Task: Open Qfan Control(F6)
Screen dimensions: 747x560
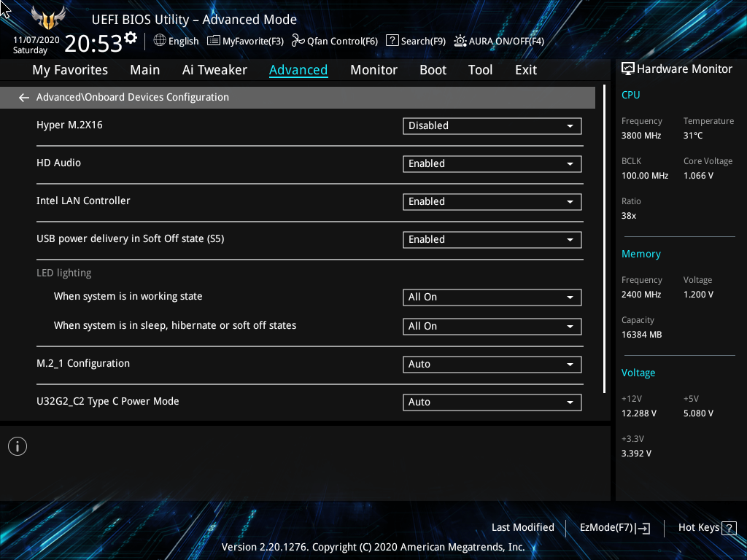Action: pyautogui.click(x=334, y=41)
